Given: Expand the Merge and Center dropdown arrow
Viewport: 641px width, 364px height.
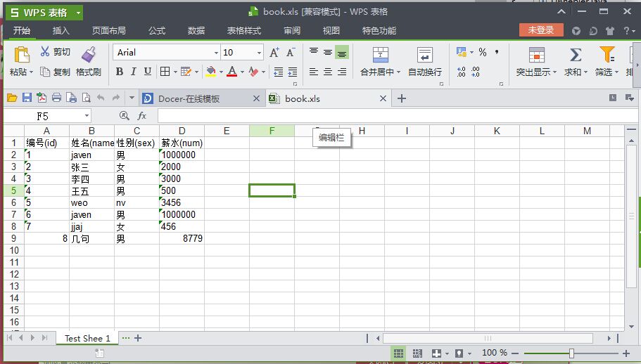Looking at the screenshot, I should point(398,72).
